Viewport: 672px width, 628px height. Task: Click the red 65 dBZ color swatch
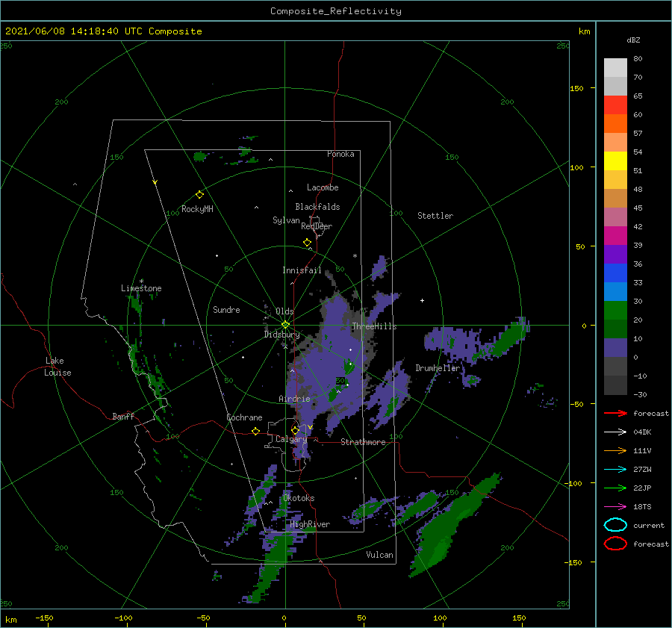[615, 105]
